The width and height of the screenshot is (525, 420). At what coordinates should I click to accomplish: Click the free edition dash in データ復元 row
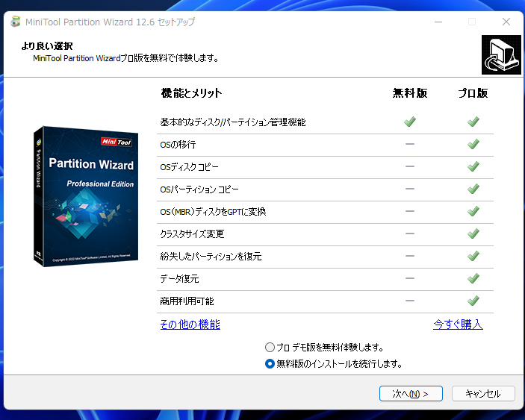point(410,278)
